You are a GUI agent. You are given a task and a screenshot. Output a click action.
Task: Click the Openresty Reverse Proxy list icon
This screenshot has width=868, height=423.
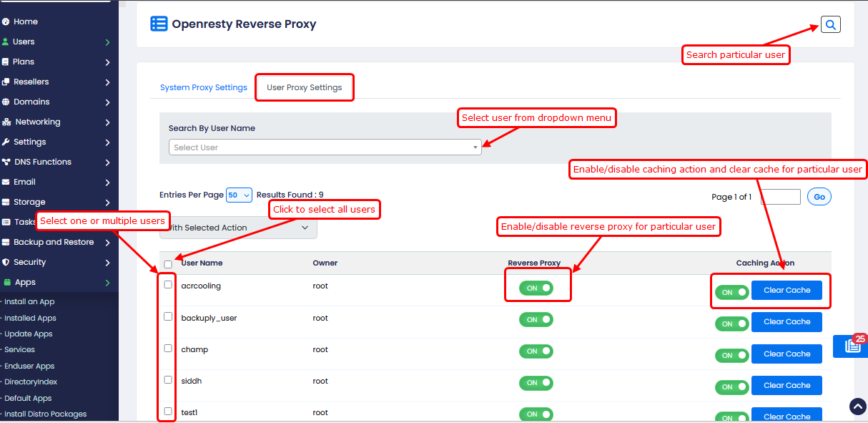(x=159, y=24)
